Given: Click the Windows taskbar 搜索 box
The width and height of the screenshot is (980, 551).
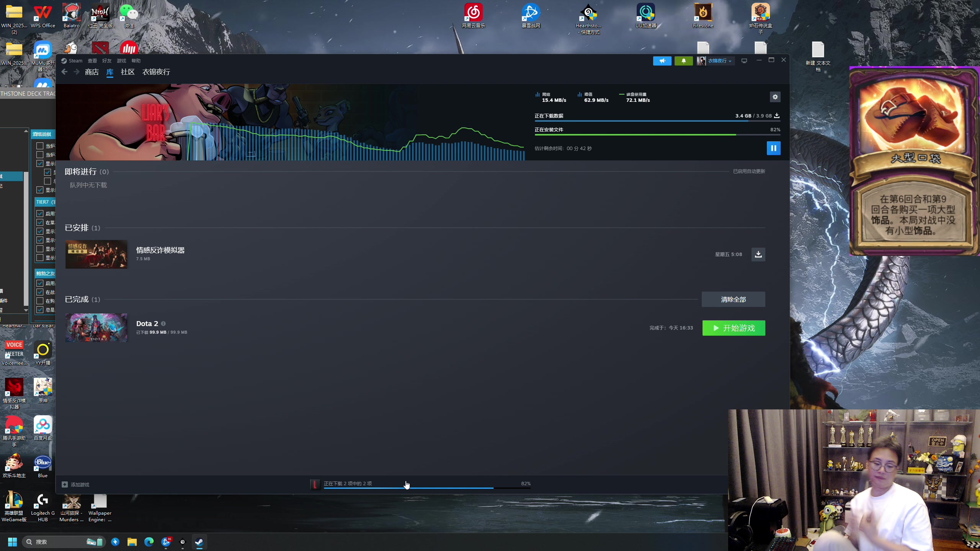Looking at the screenshot, I should 64,542.
